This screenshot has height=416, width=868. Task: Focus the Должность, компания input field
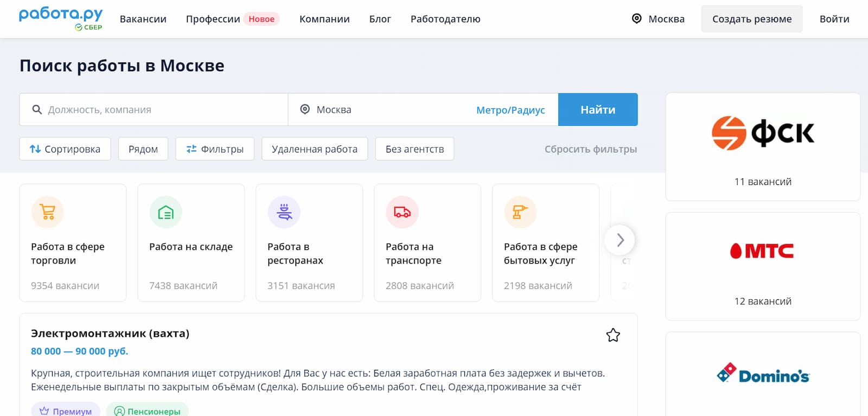(x=154, y=110)
